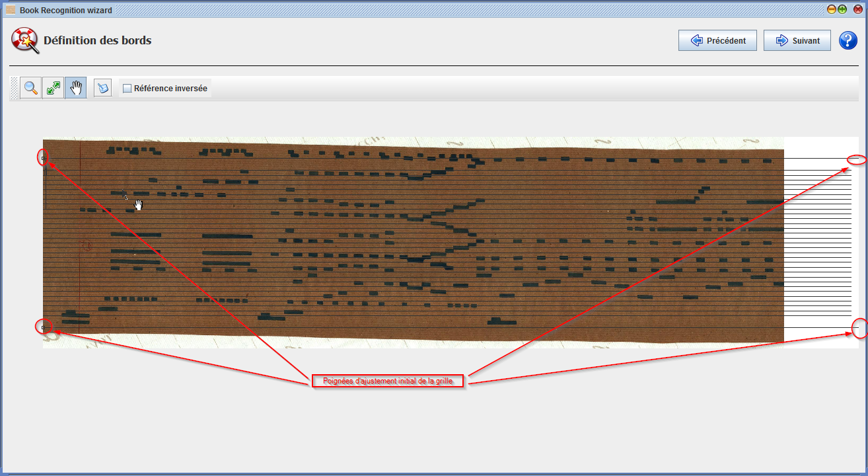Go back with the Précédent button
The height and width of the screenshot is (476, 868).
click(717, 40)
